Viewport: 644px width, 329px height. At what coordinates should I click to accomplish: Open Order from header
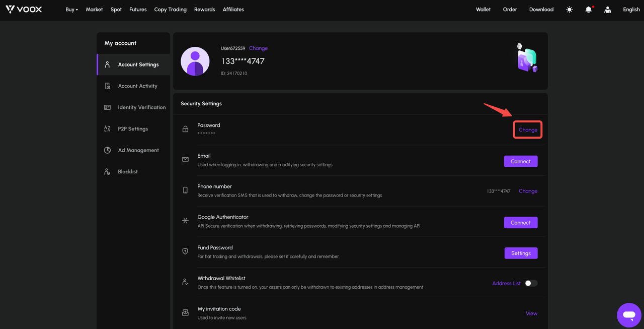coord(510,10)
